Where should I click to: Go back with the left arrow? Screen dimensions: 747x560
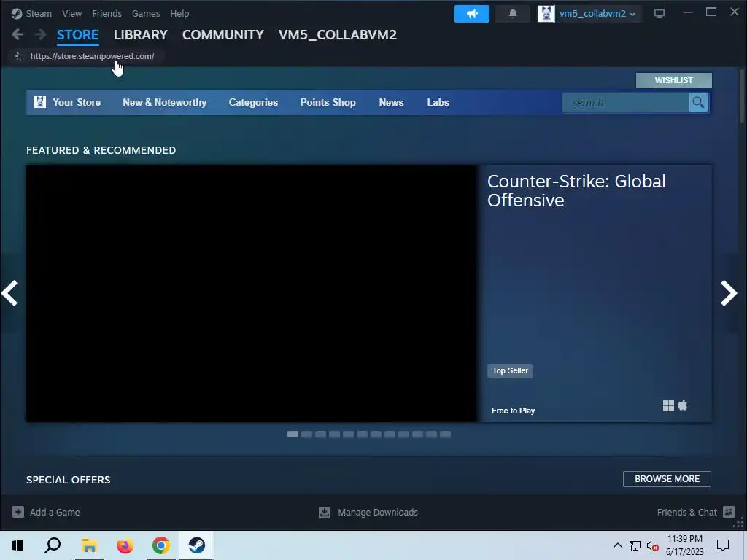tap(18, 34)
